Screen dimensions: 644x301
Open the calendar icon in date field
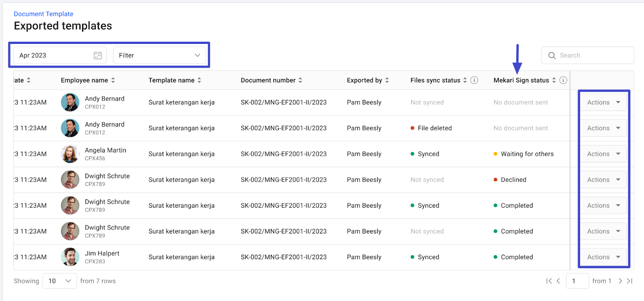pos(98,55)
